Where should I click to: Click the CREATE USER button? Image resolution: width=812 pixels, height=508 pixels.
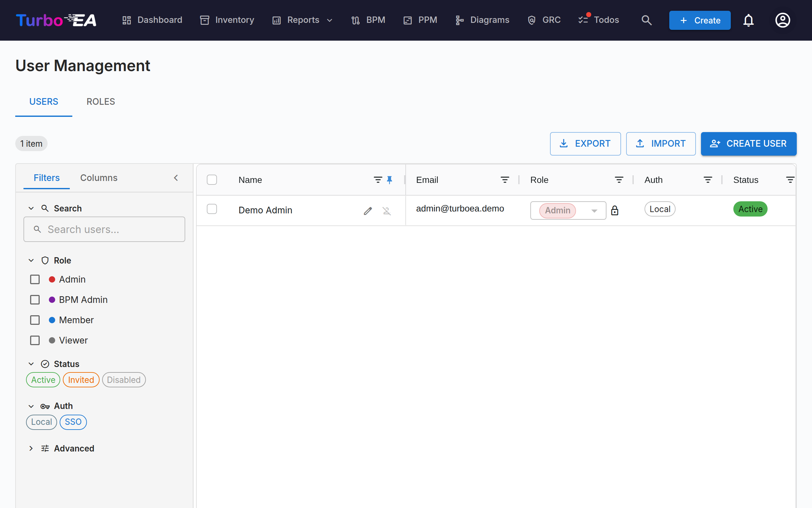(748, 144)
